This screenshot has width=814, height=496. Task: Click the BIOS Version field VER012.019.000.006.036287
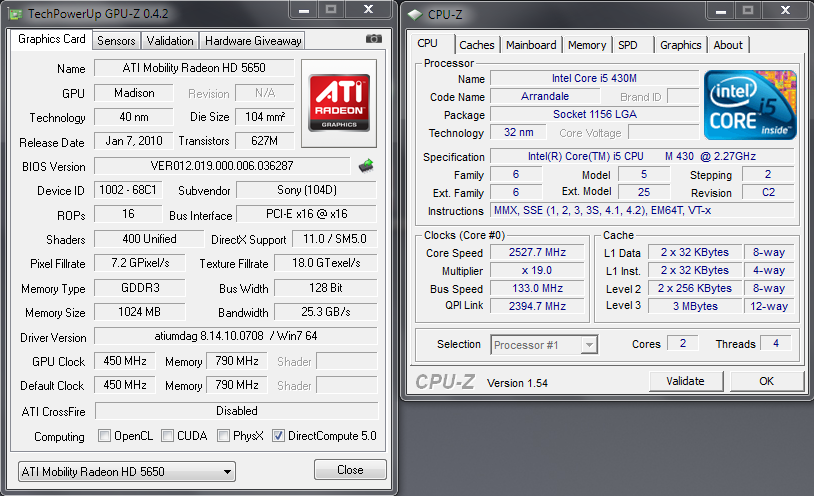(x=222, y=166)
